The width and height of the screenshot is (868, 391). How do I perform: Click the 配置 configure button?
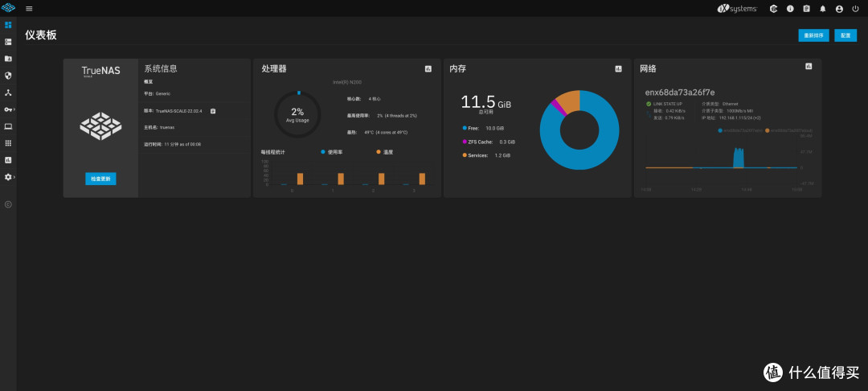coord(845,35)
